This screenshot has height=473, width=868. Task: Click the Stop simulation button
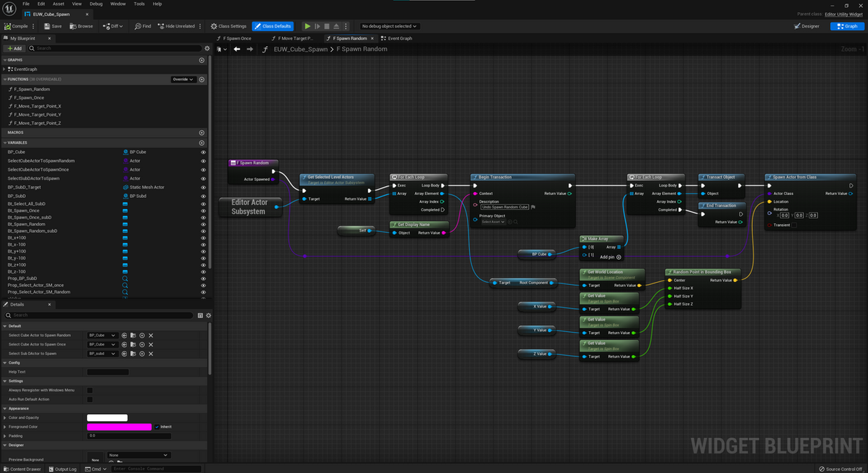(327, 26)
